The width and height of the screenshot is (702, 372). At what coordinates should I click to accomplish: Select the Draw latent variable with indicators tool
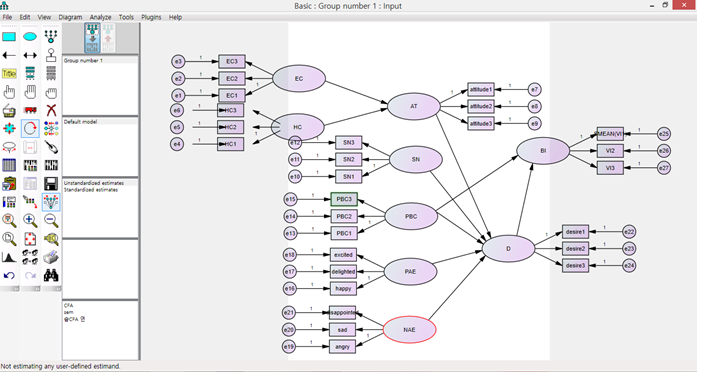51,37
